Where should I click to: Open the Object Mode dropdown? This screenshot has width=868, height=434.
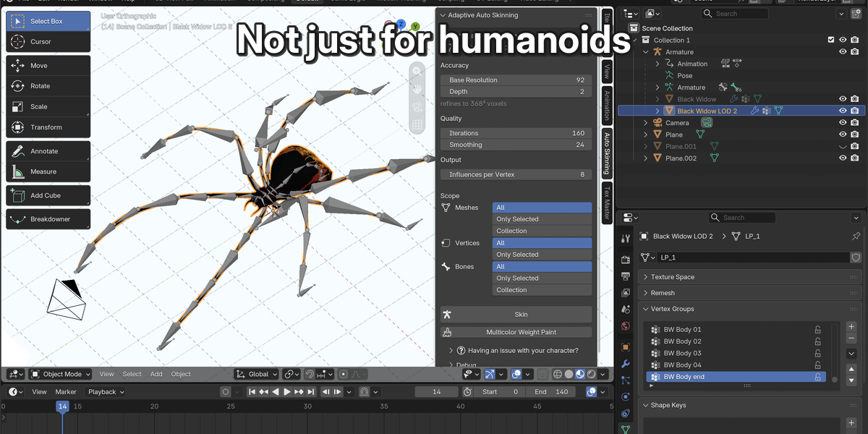(x=61, y=374)
